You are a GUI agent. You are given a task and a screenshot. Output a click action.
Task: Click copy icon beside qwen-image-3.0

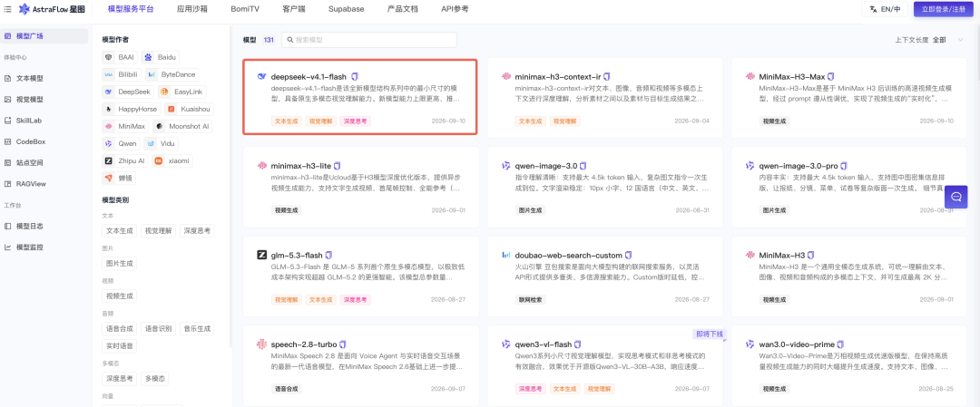583,165
